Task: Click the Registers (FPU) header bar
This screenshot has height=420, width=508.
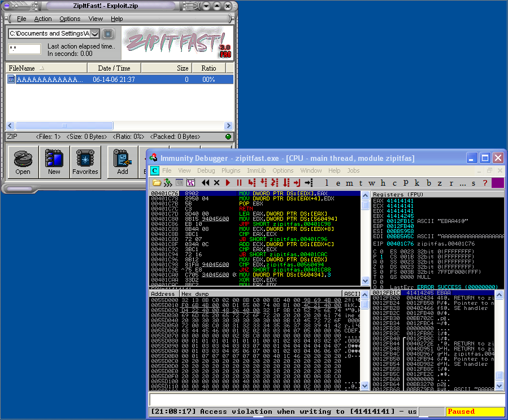Action: [x=438, y=194]
